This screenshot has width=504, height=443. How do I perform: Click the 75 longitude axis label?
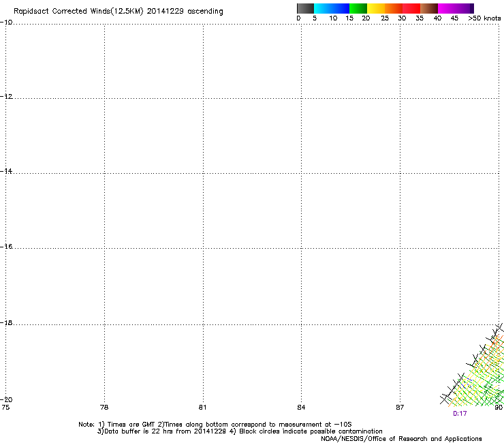click(5, 408)
